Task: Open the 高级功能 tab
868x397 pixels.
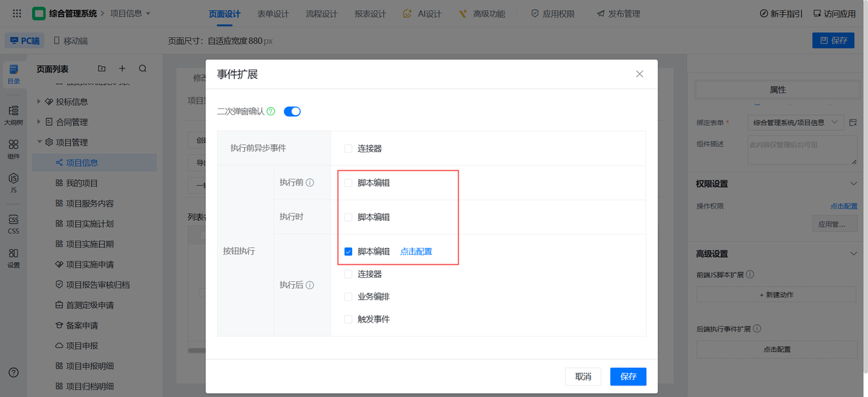Action: click(482, 14)
